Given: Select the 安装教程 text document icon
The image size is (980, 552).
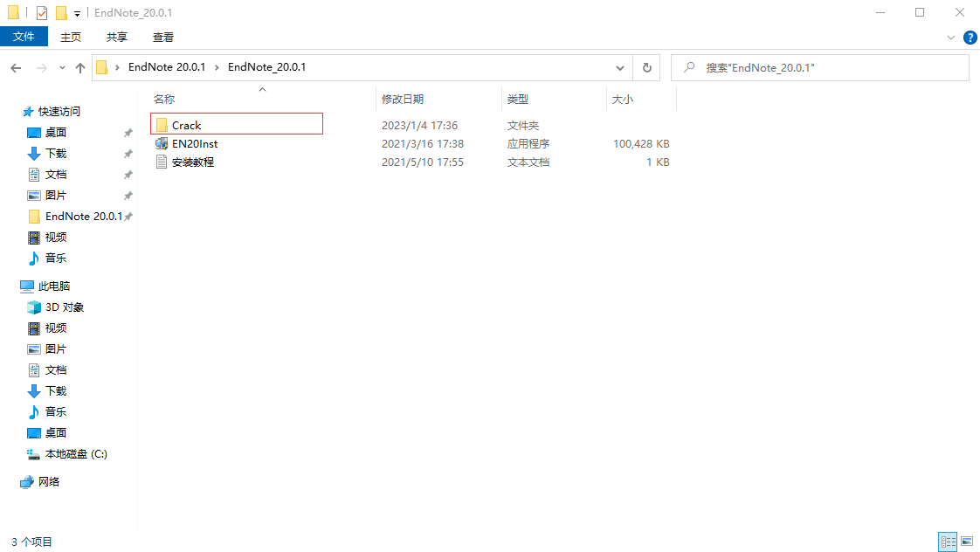Looking at the screenshot, I should (x=162, y=162).
